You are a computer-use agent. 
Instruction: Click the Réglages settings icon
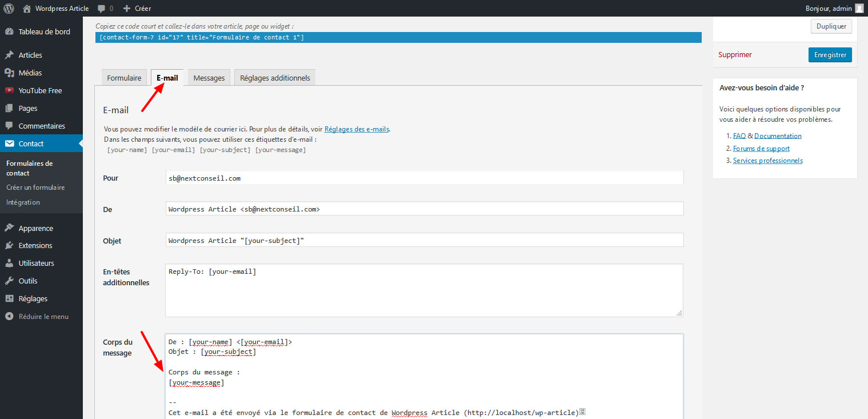click(x=9, y=298)
